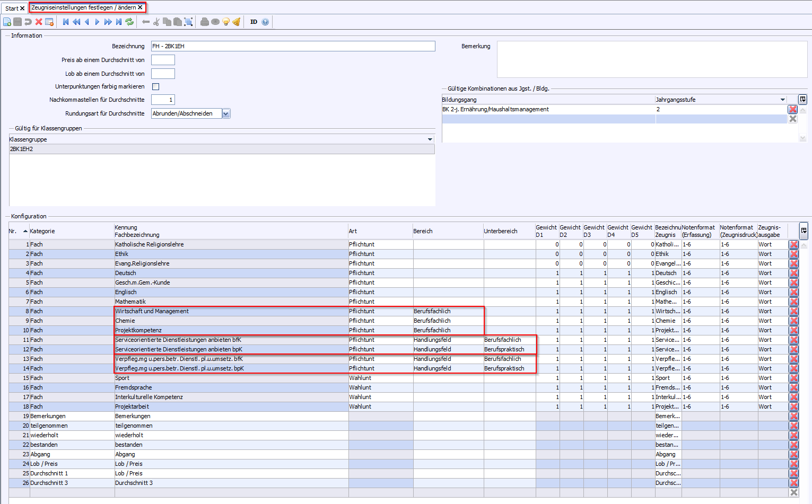Screen dimensions: 812x504
Task: Click the Gewicht D1 column header
Action: [547, 231]
